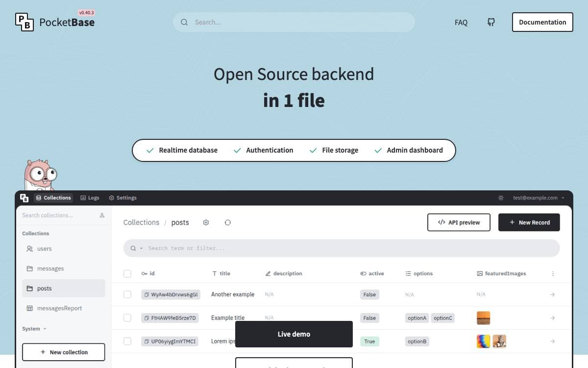588x368 pixels.
Task: Open the GitHub repository icon
Action: pos(491,22)
